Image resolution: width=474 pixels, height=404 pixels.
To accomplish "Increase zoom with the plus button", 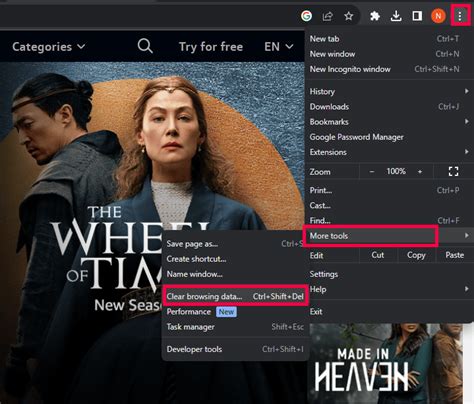I will (x=420, y=172).
